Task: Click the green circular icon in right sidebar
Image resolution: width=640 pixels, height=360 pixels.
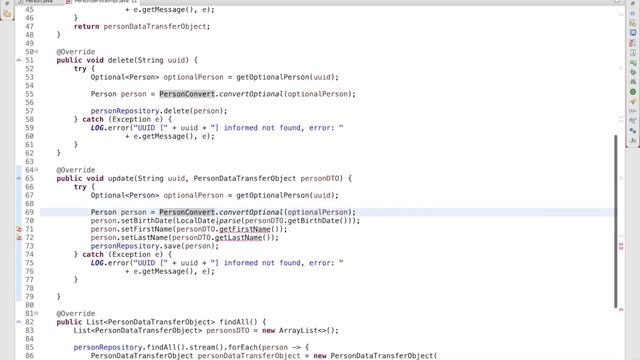Action: pos(633,92)
